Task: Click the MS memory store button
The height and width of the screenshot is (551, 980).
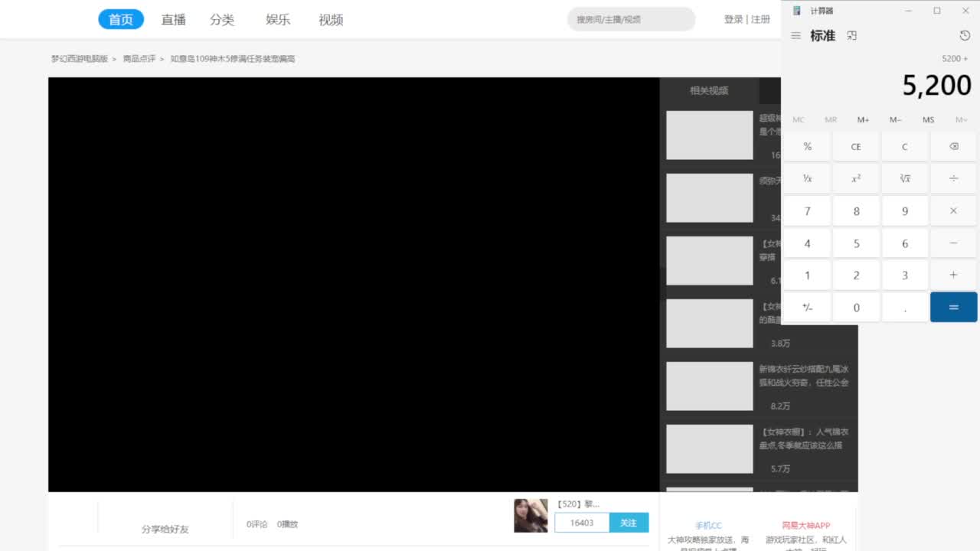Action: pyautogui.click(x=929, y=119)
